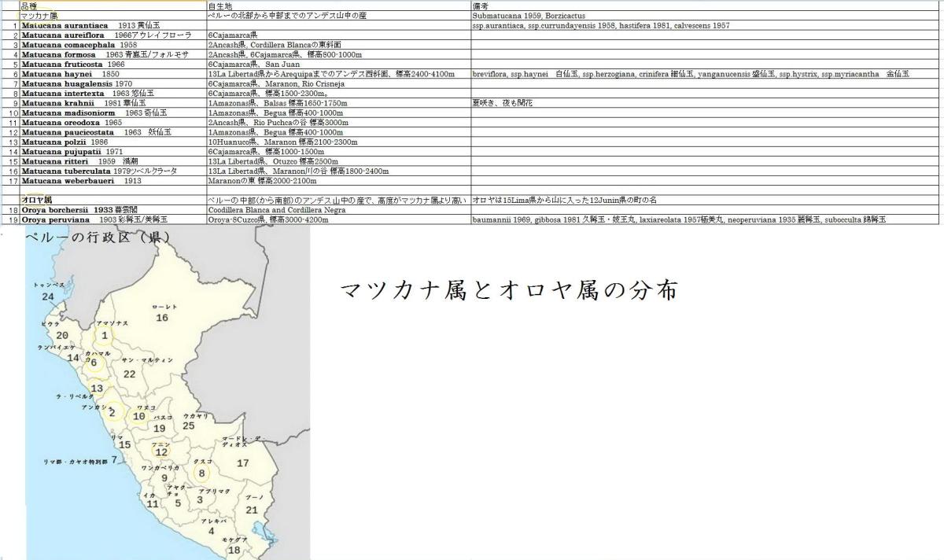Viewport: 944px width, 560px height.
Task: Select region 22 San Martin on map
Action: (130, 374)
